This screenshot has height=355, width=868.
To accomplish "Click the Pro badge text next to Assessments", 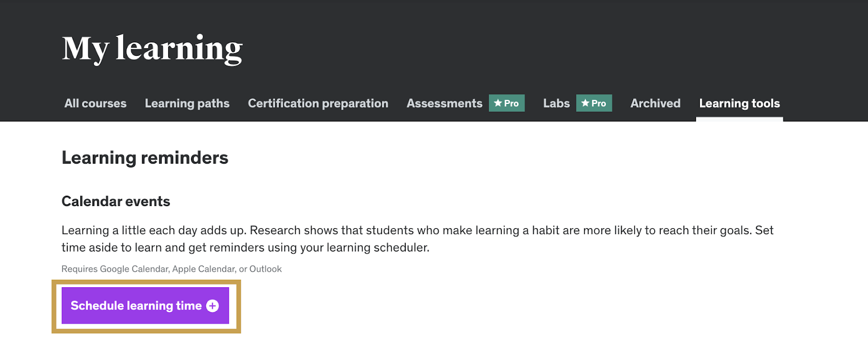I will coord(512,104).
